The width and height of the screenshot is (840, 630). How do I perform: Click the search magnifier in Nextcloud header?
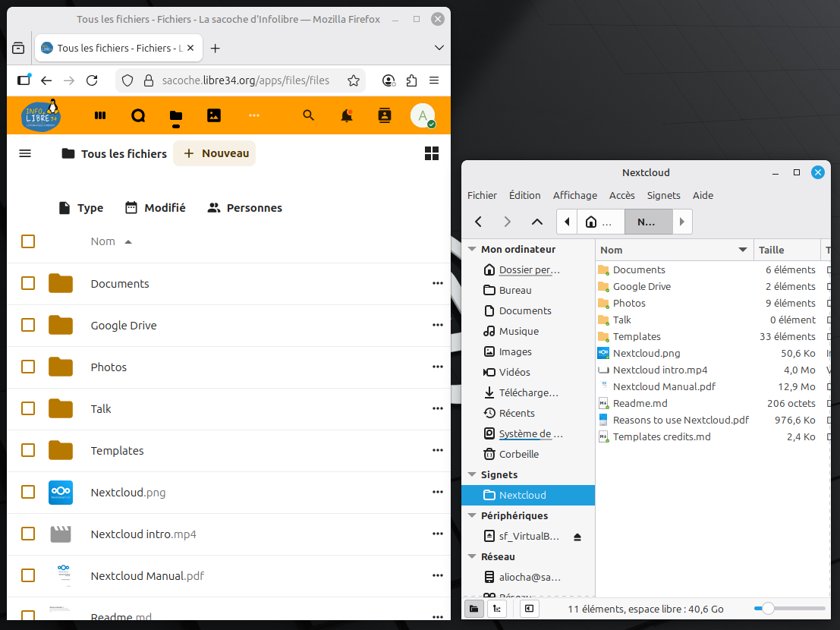pos(308,115)
